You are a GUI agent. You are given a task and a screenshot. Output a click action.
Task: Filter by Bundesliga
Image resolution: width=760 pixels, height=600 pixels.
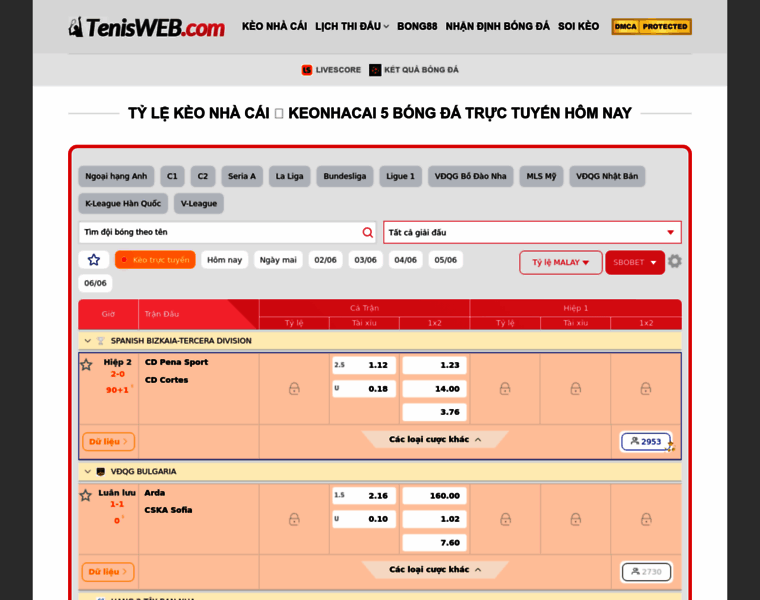[345, 176]
